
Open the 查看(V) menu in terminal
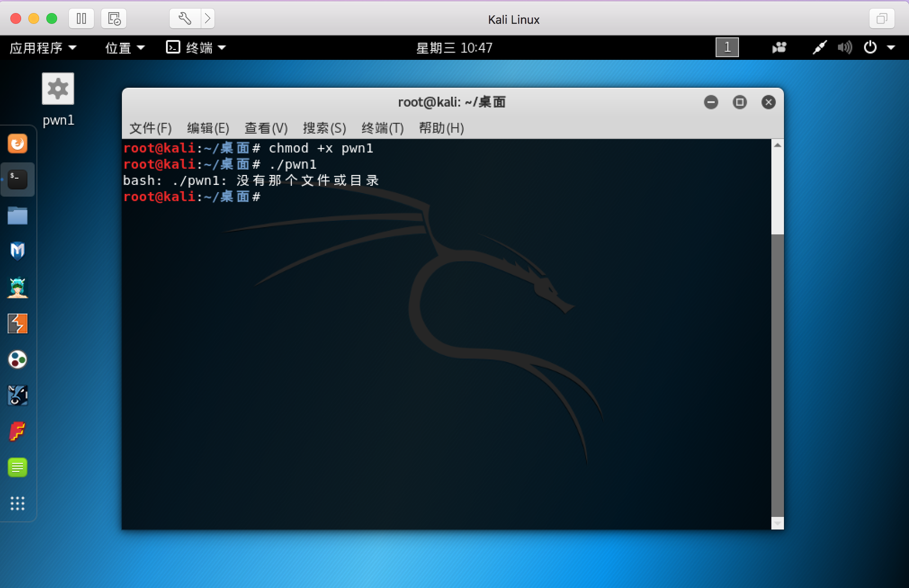(266, 128)
